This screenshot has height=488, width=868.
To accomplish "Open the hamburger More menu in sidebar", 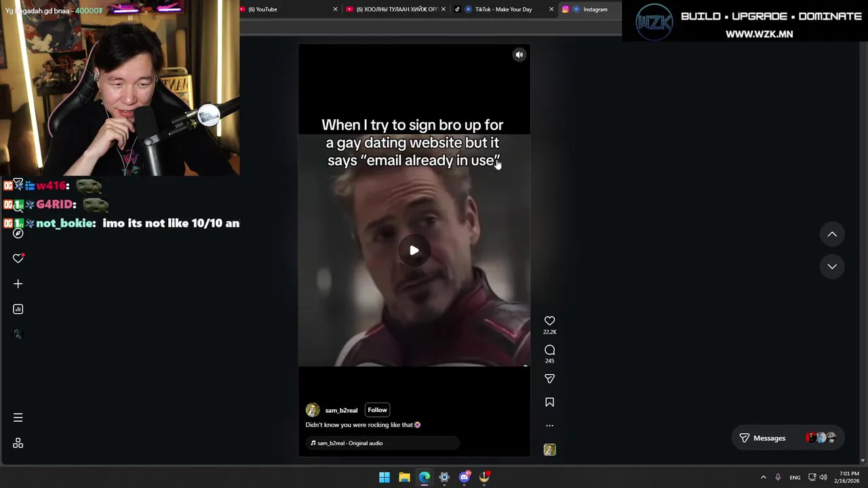I will (18, 418).
